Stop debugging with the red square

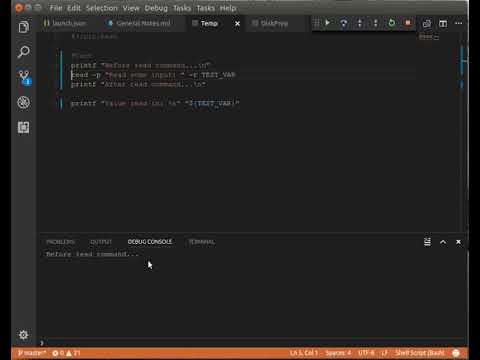(x=408, y=23)
